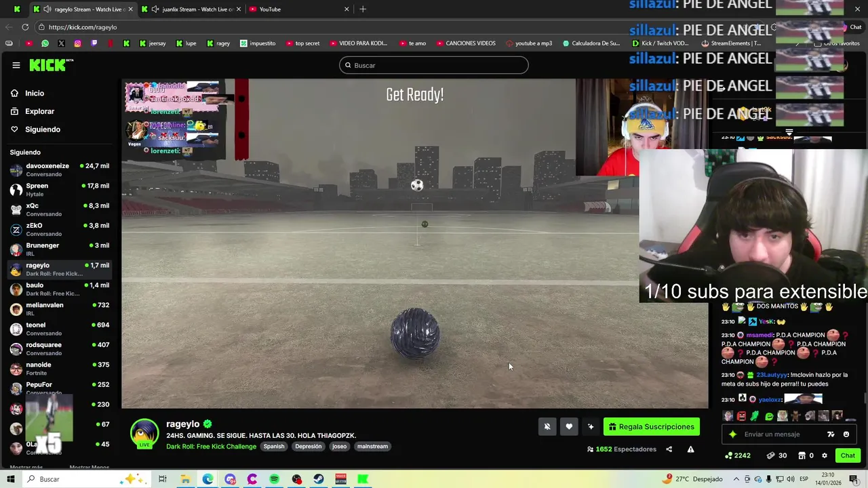This screenshot has height=488, width=868.
Task: Click the joseo tag
Action: coord(340,446)
